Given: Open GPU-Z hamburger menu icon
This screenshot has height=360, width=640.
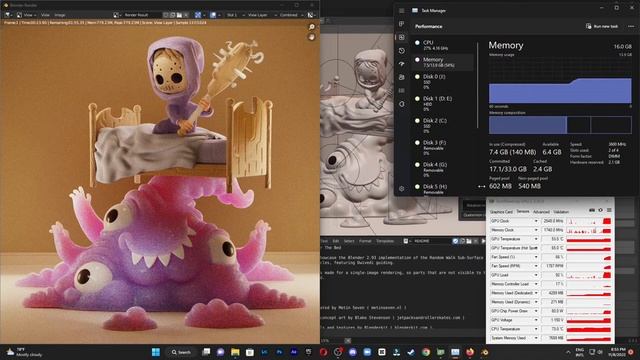Looking at the screenshot, I should click(609, 210).
